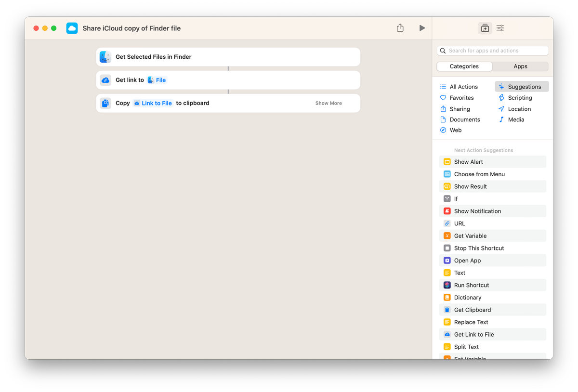Switch to the Categories segment

(x=464, y=66)
